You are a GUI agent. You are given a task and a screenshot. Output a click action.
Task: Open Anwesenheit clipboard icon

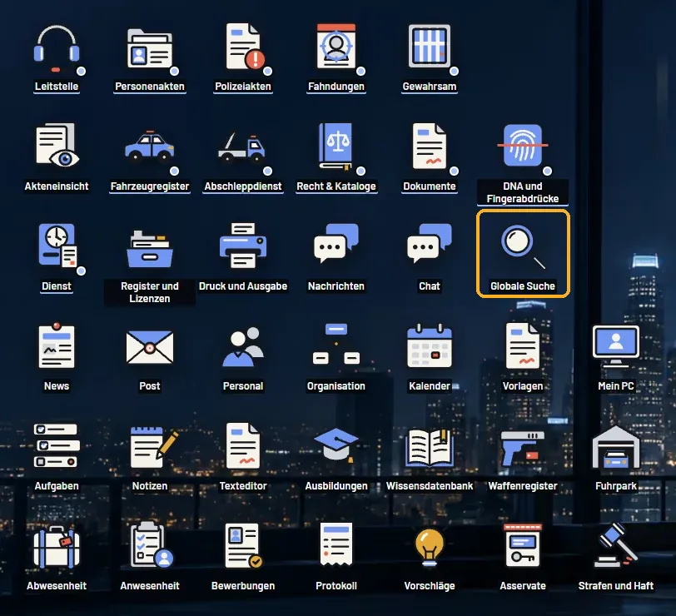(152, 545)
